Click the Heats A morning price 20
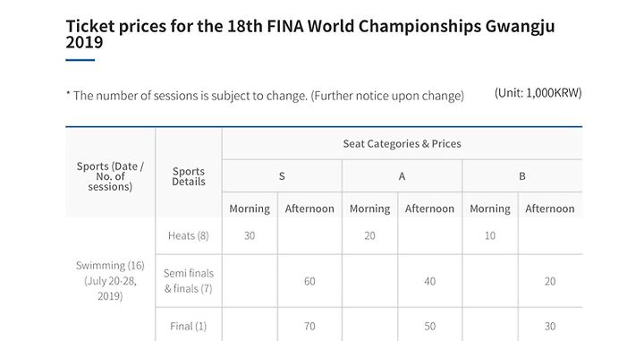 pyautogui.click(x=369, y=235)
